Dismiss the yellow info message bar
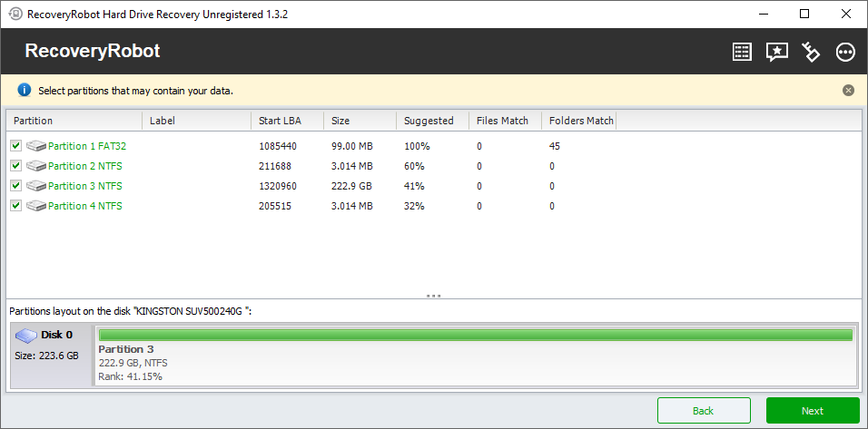The height and width of the screenshot is (429, 868). [848, 90]
